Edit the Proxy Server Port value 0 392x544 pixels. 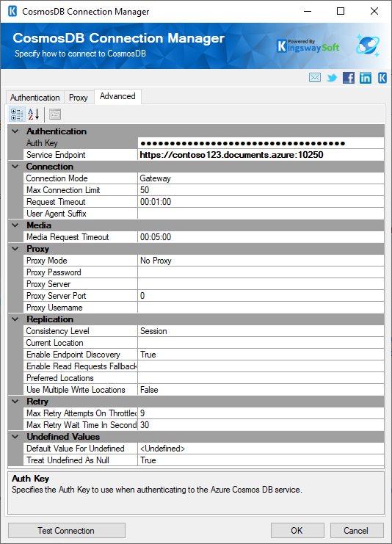click(261, 296)
